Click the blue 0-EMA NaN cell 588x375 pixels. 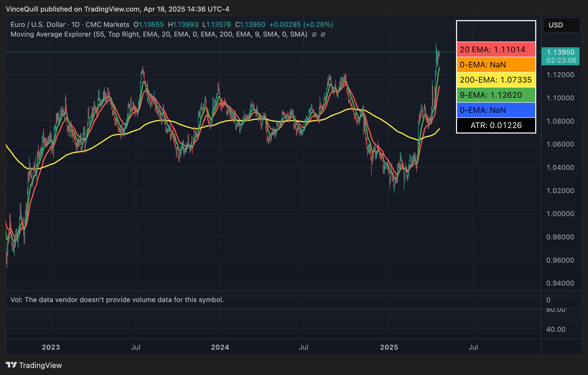click(x=496, y=110)
